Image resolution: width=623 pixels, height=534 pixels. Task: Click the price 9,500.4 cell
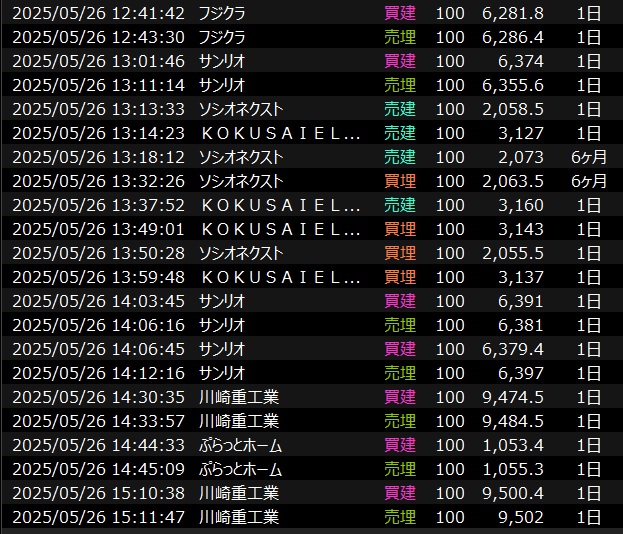(x=513, y=493)
